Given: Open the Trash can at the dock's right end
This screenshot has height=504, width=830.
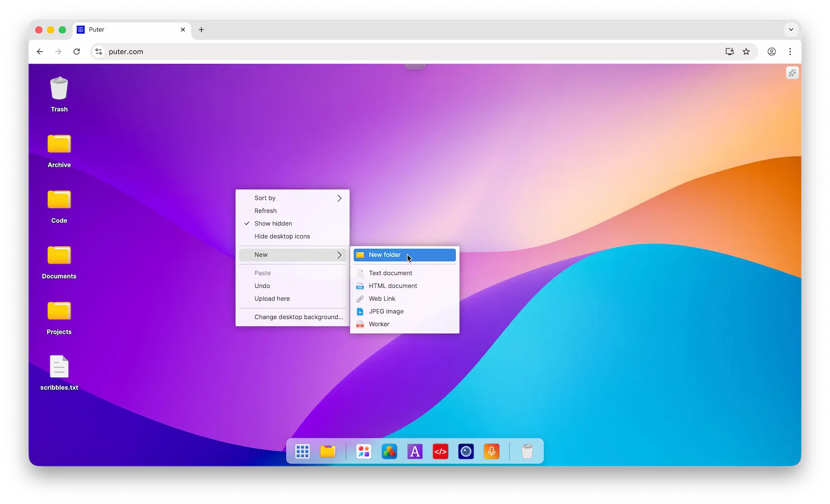Looking at the screenshot, I should click(527, 451).
